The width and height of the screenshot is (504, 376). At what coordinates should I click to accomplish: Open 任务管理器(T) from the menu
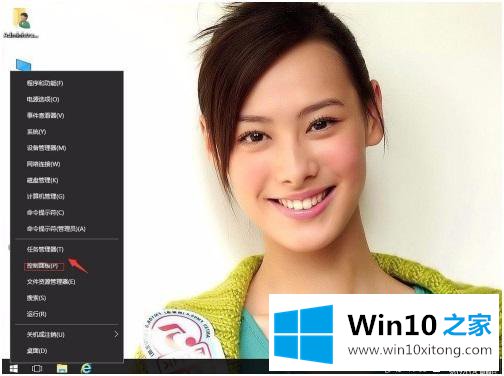click(67, 249)
